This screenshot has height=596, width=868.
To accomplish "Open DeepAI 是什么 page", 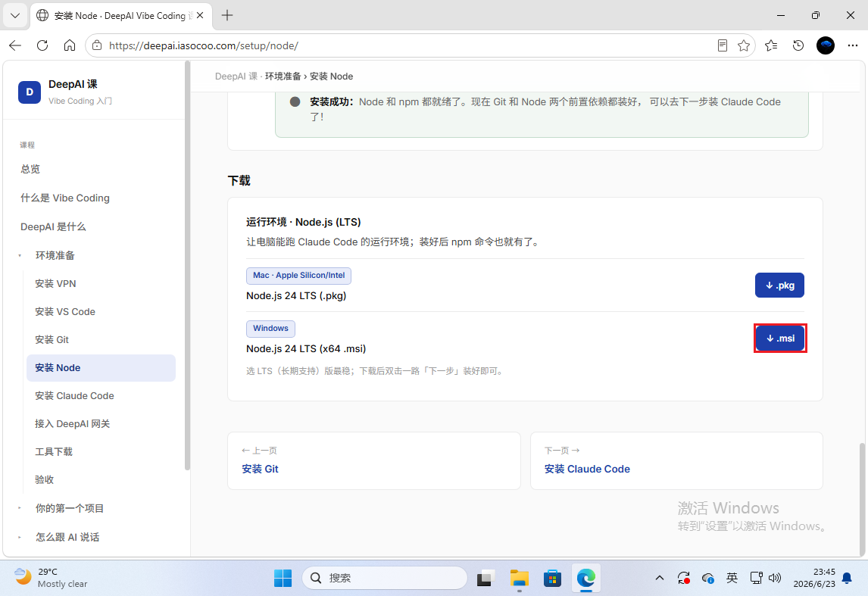I will tap(53, 226).
